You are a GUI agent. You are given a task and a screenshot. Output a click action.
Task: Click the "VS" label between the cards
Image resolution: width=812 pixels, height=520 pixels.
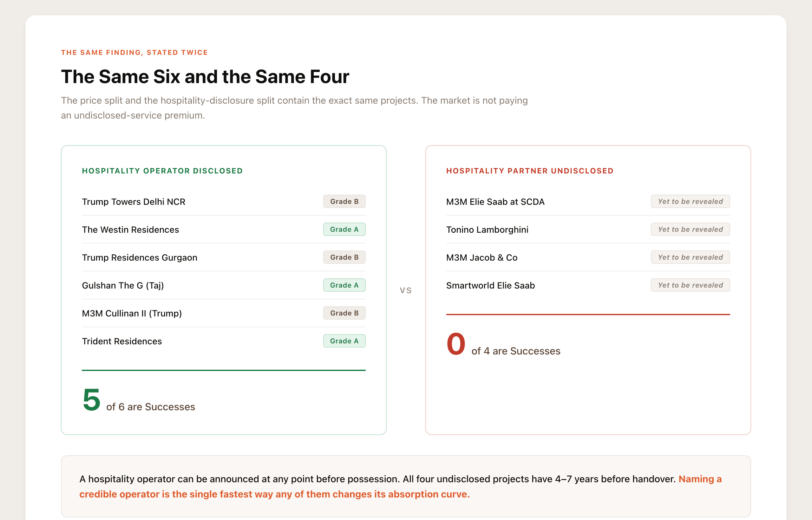[406, 290]
